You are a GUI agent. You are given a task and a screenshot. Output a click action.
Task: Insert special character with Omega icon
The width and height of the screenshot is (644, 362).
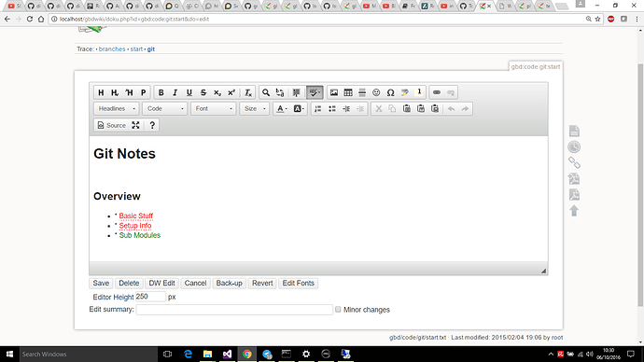(x=390, y=92)
